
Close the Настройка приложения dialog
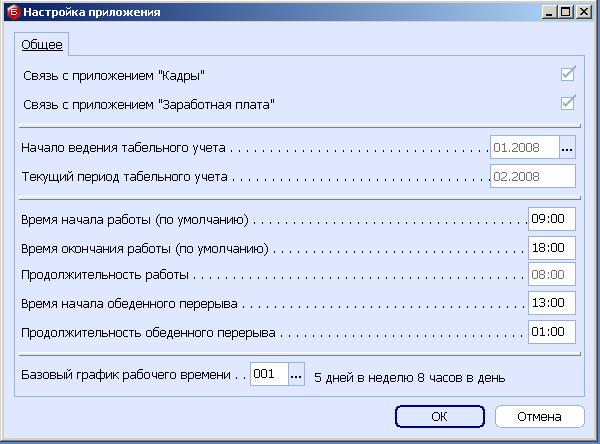pos(585,12)
